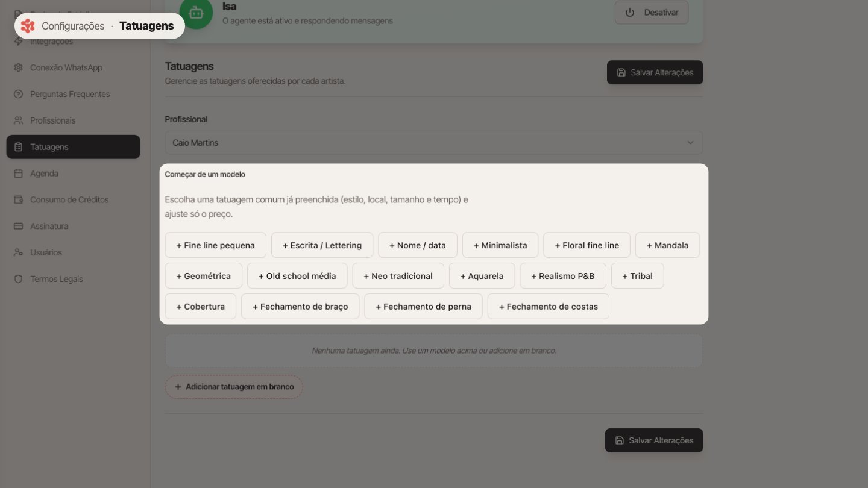Click the Conexão WhatsApp gear icon
868x488 pixels.
pos(18,67)
